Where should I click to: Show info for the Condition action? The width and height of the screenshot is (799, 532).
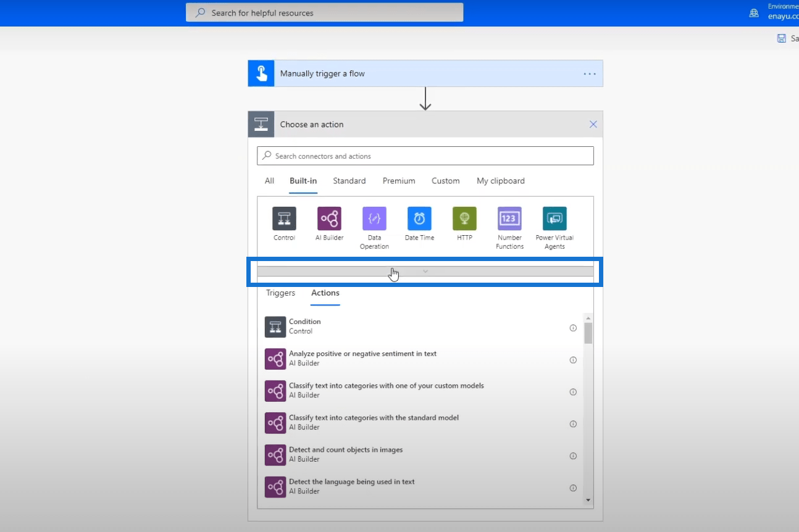[x=573, y=328]
